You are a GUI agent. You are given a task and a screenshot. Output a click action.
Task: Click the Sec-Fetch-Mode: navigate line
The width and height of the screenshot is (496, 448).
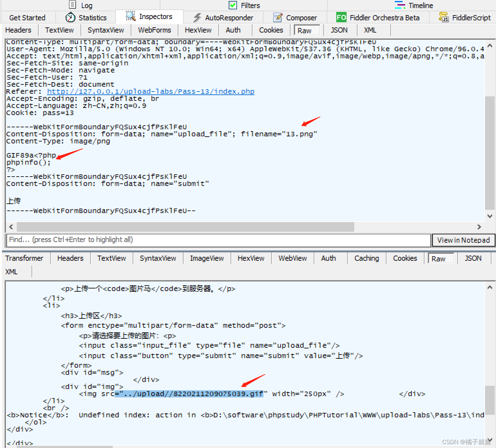pyautogui.click(x=61, y=70)
